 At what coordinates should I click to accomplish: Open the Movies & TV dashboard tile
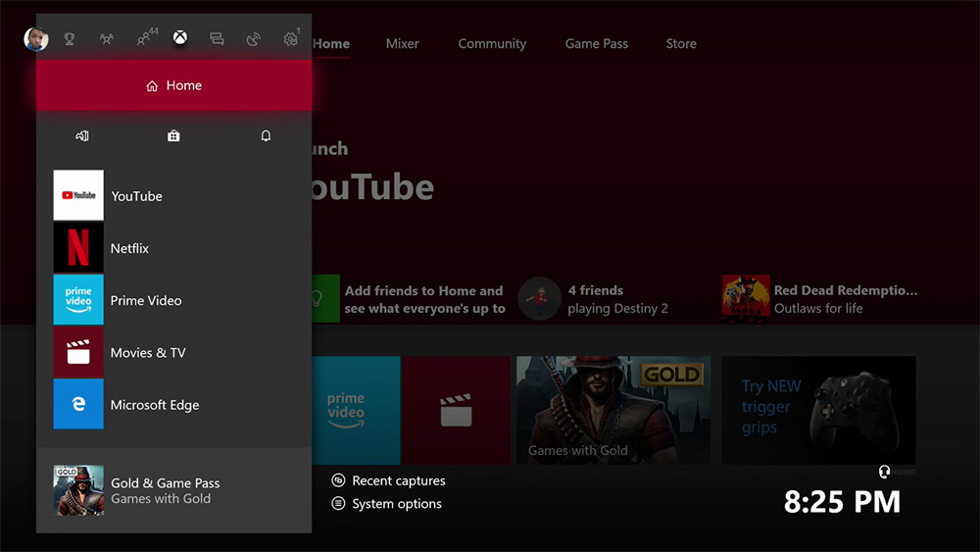(x=456, y=410)
